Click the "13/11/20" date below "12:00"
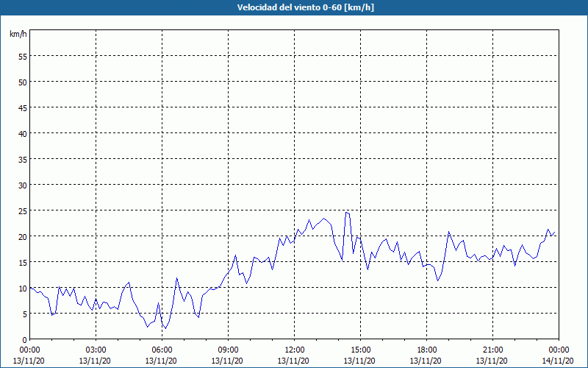Screen dimensions: 588x368 pos(293,361)
